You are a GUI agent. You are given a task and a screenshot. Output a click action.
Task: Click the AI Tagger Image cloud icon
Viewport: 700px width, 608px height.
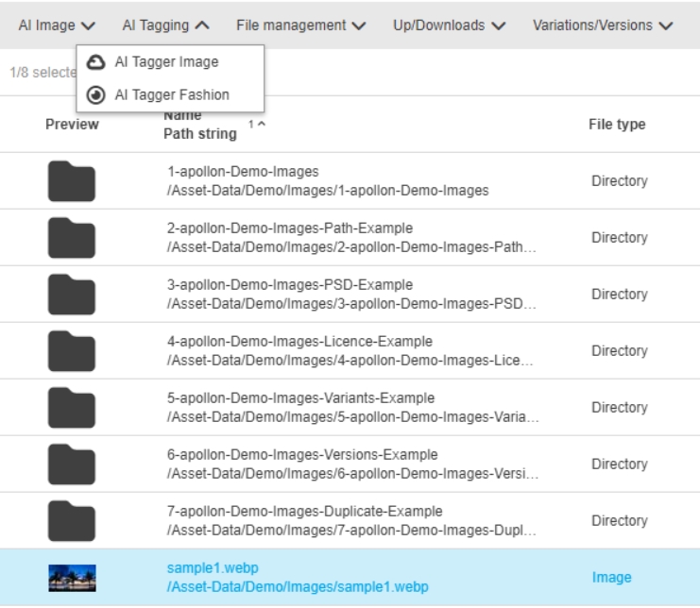95,62
